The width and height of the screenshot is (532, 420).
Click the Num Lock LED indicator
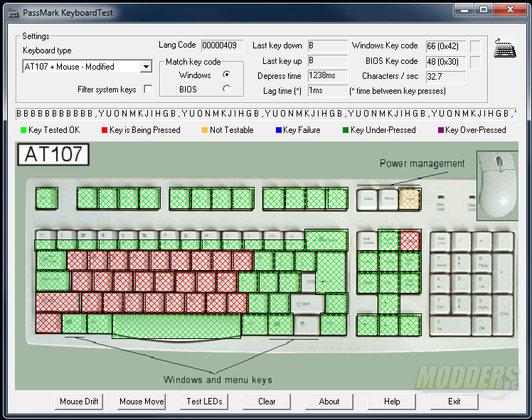click(440, 197)
